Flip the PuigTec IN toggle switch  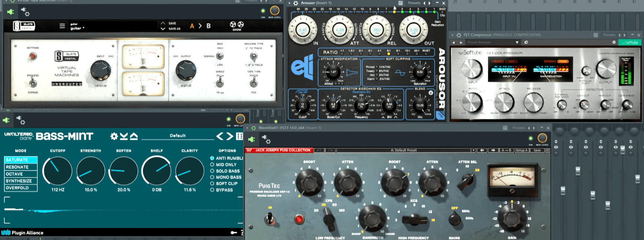270,218
